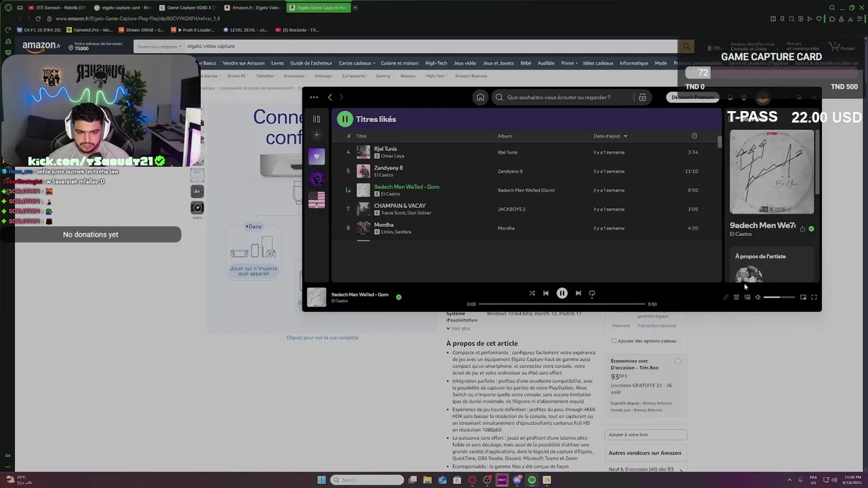Enter Spotify fullscreen mode
Image resolution: width=868 pixels, height=488 pixels.
click(814, 297)
